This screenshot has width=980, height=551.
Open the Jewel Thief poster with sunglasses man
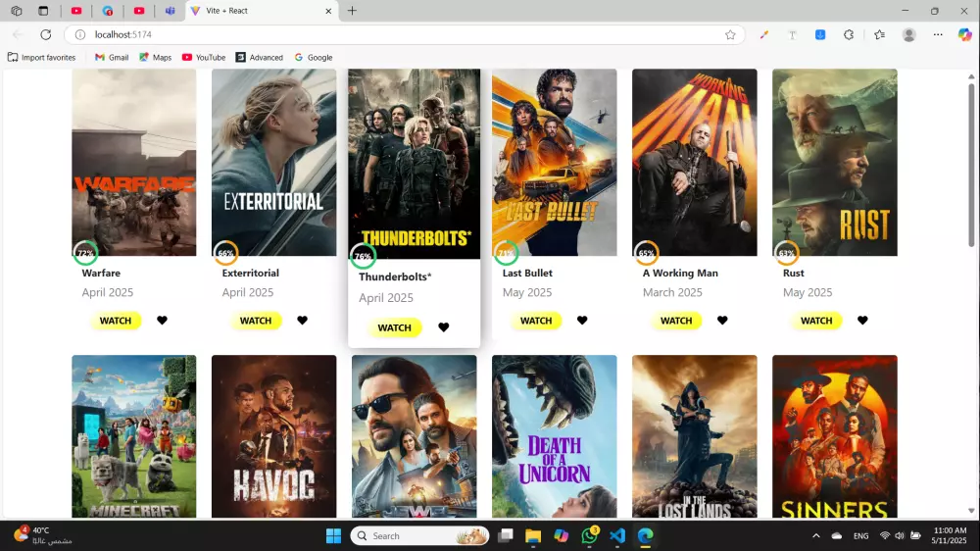click(415, 436)
